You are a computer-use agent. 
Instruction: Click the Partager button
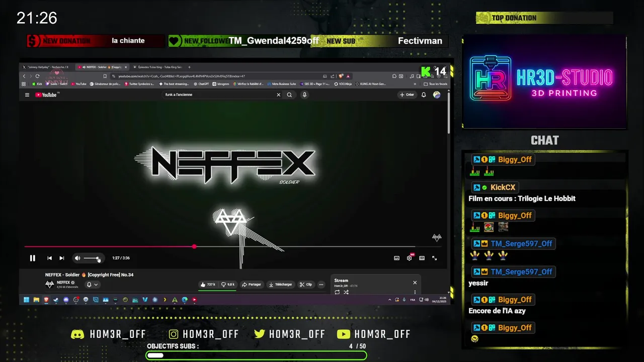coord(252,285)
